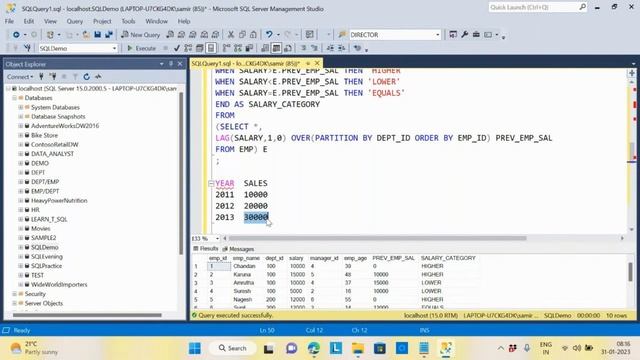Screen dimensions: 640x360
Task: Toggle Results to Grid button
Action: 276,48
